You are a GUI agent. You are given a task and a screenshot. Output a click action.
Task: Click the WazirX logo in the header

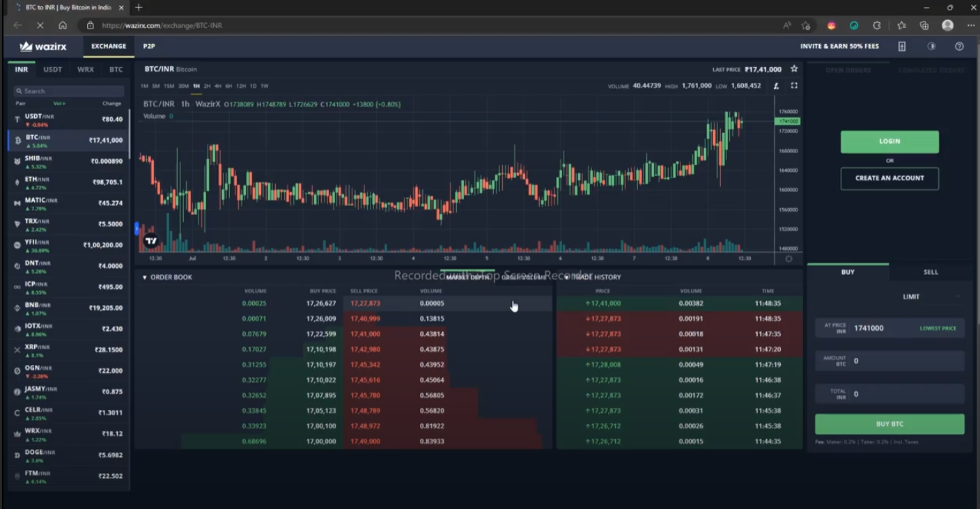pyautogui.click(x=43, y=46)
